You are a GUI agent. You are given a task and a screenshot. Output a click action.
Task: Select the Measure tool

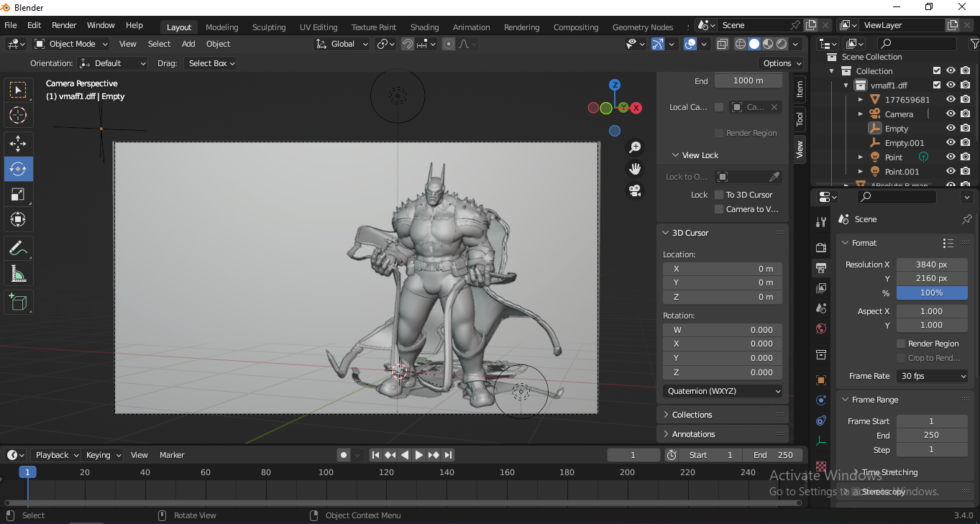point(18,274)
